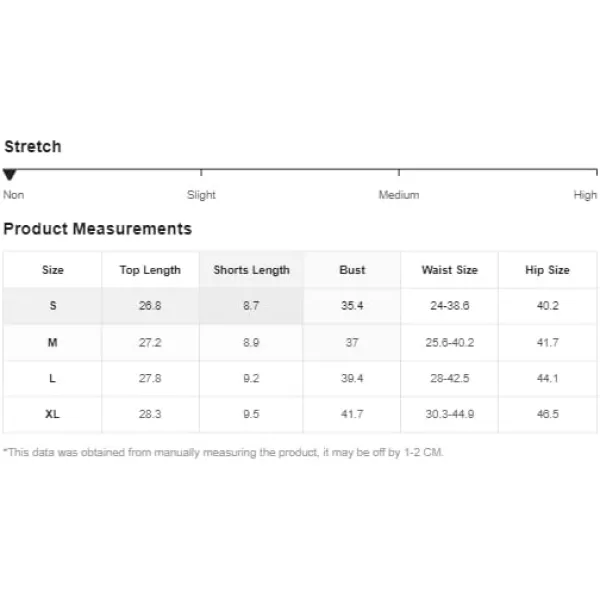Screen dimensions: 600x600
Task: Click the Bust column header
Action: (352, 270)
